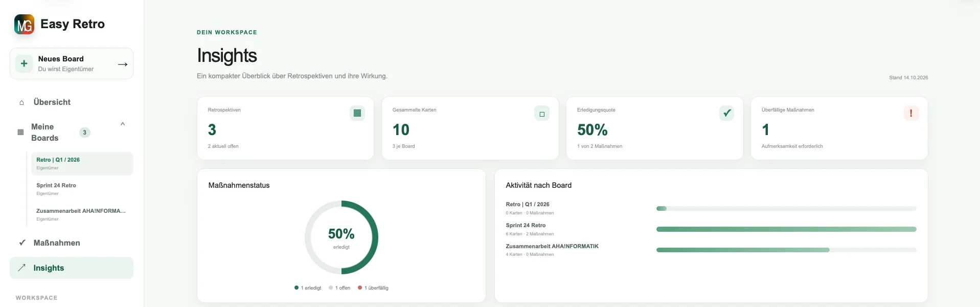Open the Meine Boards menu item
This screenshot has height=307, width=980.
[x=72, y=132]
